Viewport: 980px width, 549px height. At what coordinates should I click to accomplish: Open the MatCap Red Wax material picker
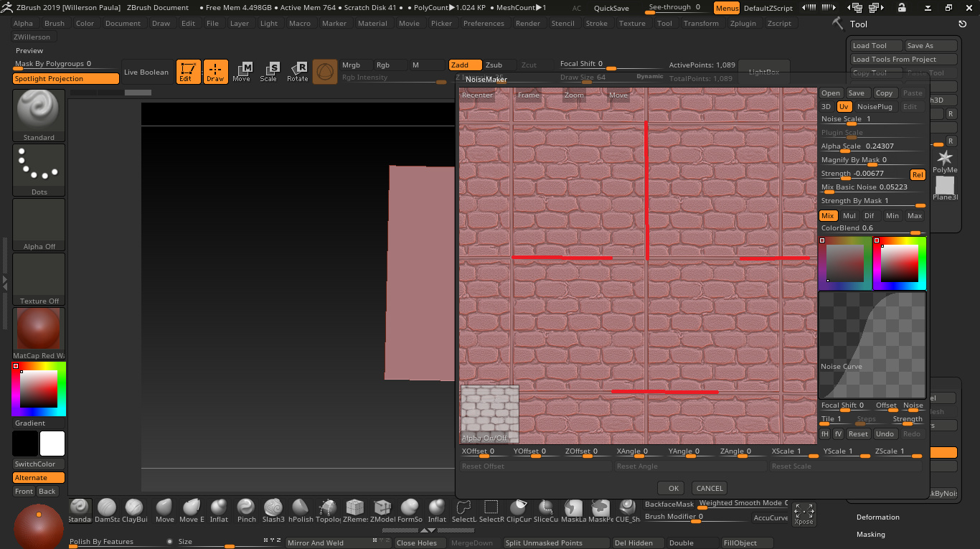tap(39, 334)
